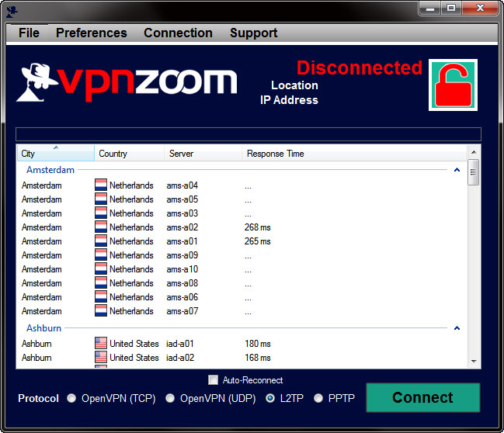Viewport: 504px width, 433px height.
Task: Click the United States flag for iad-a02
Action: 101,357
